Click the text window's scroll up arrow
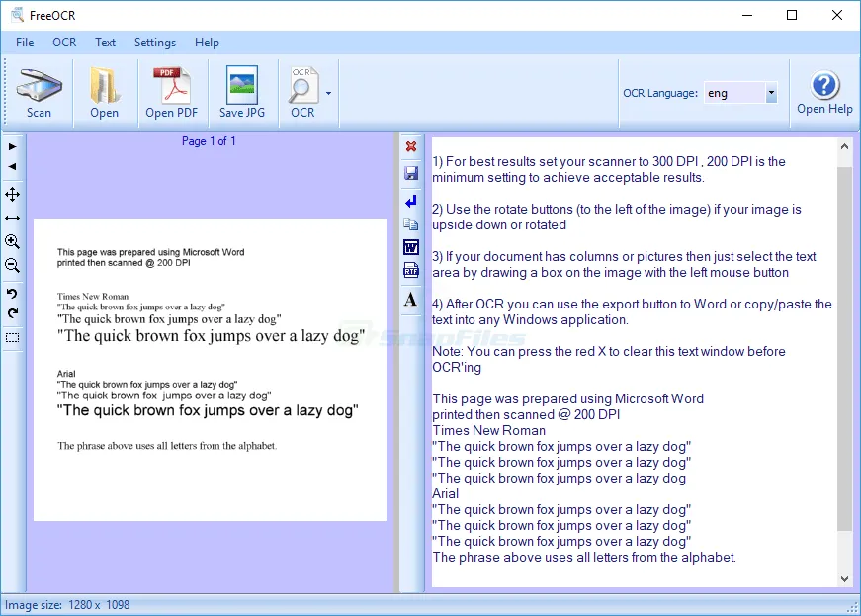 coord(844,146)
